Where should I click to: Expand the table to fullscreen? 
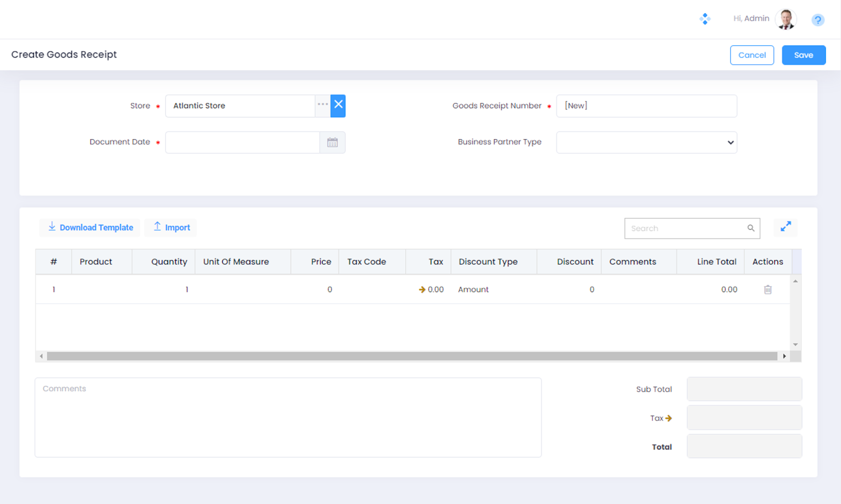click(x=785, y=227)
